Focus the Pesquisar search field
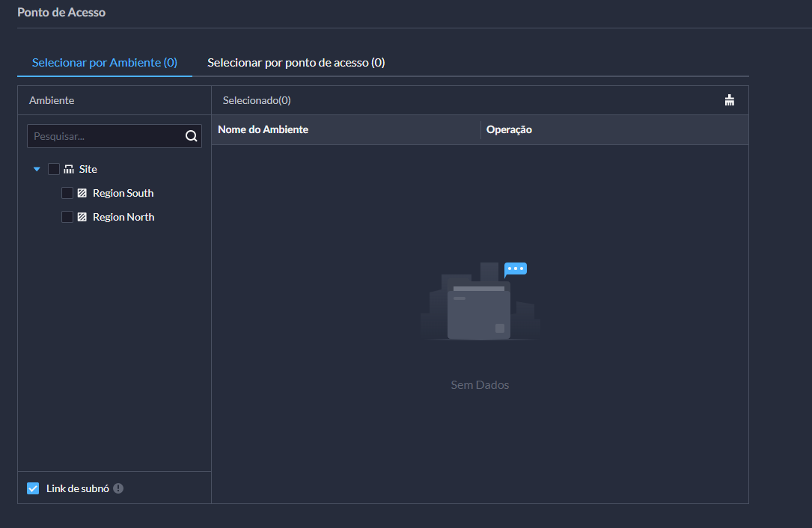The height and width of the screenshot is (528, 812). [x=115, y=136]
